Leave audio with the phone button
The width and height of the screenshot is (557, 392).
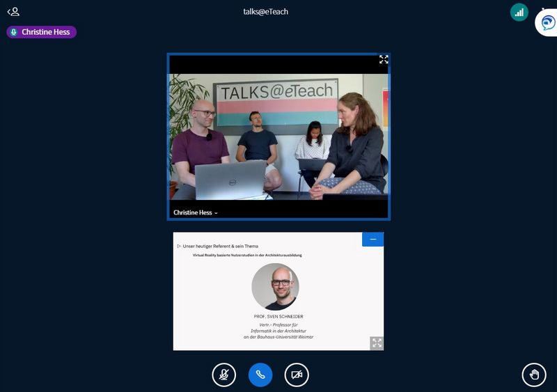[x=260, y=375]
